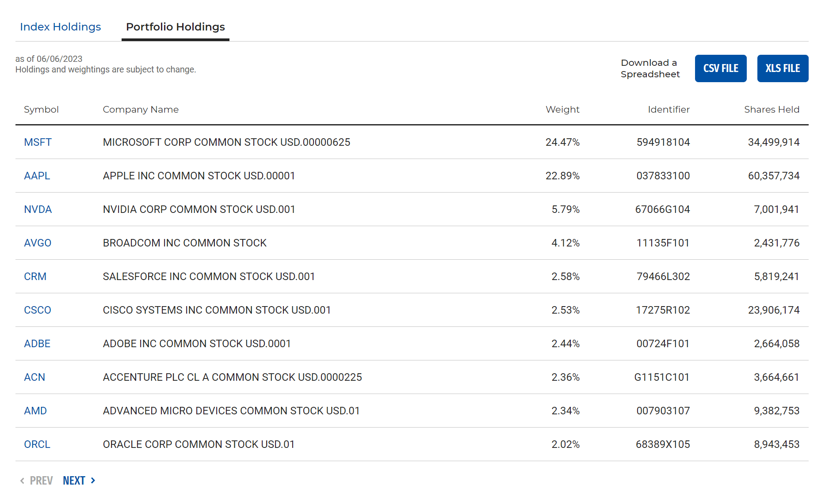This screenshot has height=504, width=829.
Task: Click the ADBE symbol link
Action: [37, 344]
